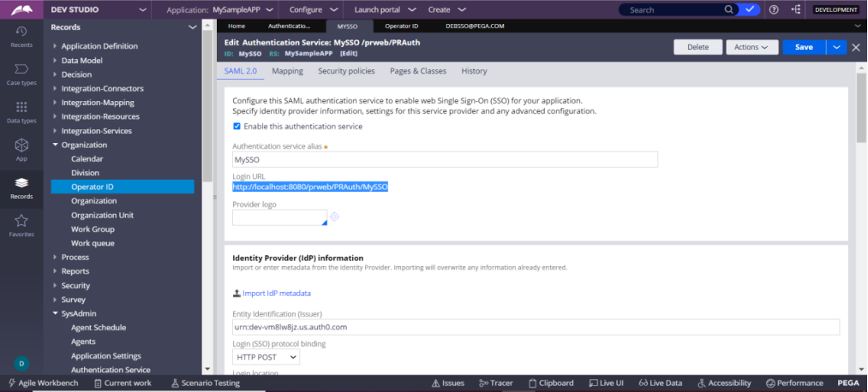Image resolution: width=868 pixels, height=392 pixels.
Task: Open the Home document tab
Action: 236,26
